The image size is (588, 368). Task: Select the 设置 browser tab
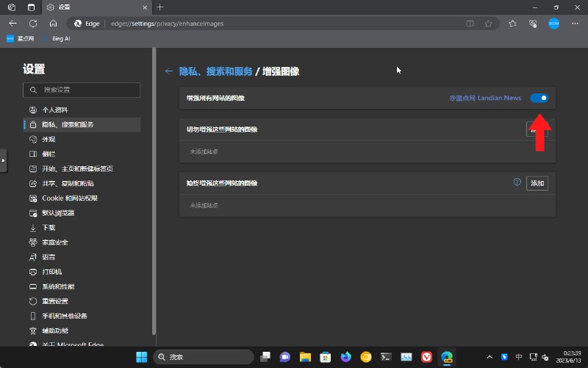(96, 7)
